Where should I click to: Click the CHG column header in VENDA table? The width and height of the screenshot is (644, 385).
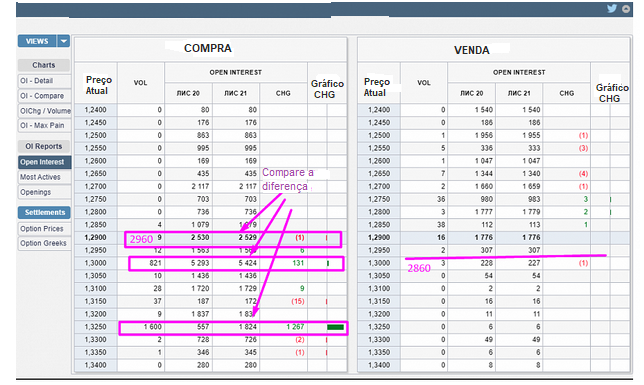[x=567, y=93]
